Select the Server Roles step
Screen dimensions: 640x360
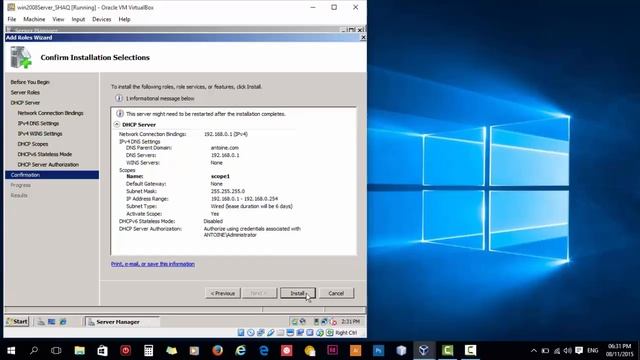point(25,92)
